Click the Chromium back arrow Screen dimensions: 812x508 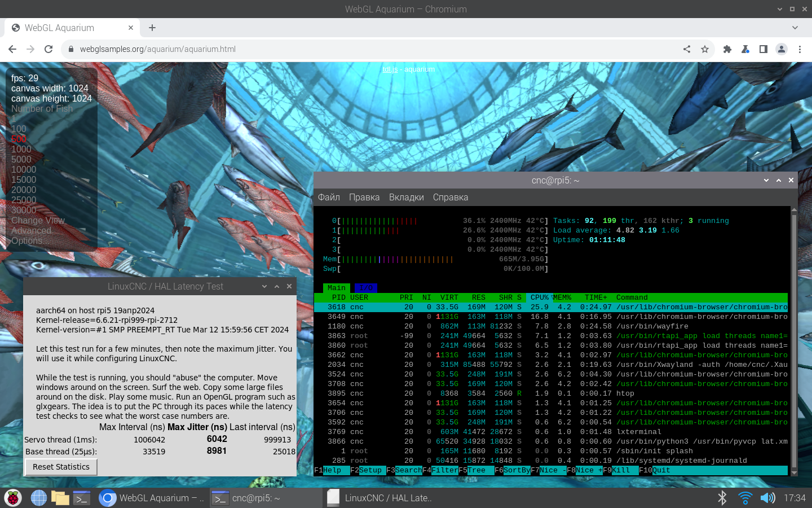click(x=12, y=49)
